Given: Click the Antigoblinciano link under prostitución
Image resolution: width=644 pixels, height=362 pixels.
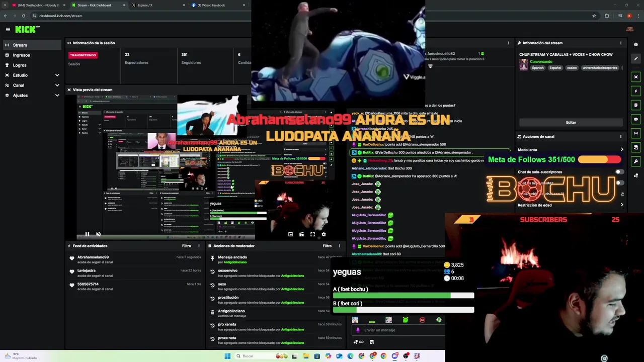Looking at the screenshot, I should coord(292,303).
